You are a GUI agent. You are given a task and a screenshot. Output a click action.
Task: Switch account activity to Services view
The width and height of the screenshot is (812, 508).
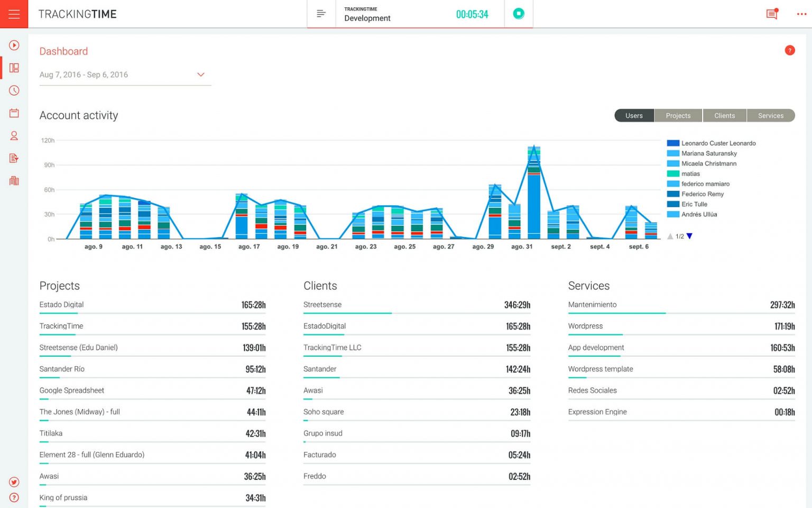click(x=771, y=115)
